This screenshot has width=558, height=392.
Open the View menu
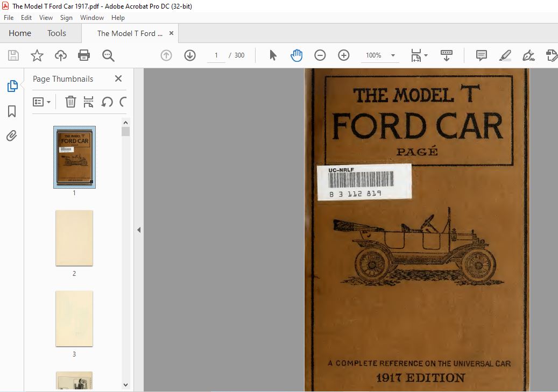[46, 17]
